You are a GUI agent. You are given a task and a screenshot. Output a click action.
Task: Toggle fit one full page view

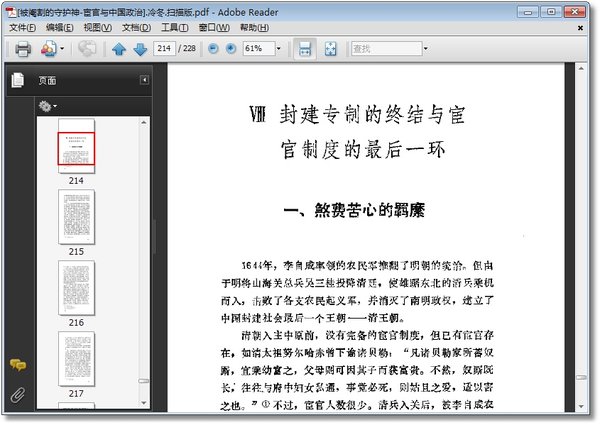[330, 49]
